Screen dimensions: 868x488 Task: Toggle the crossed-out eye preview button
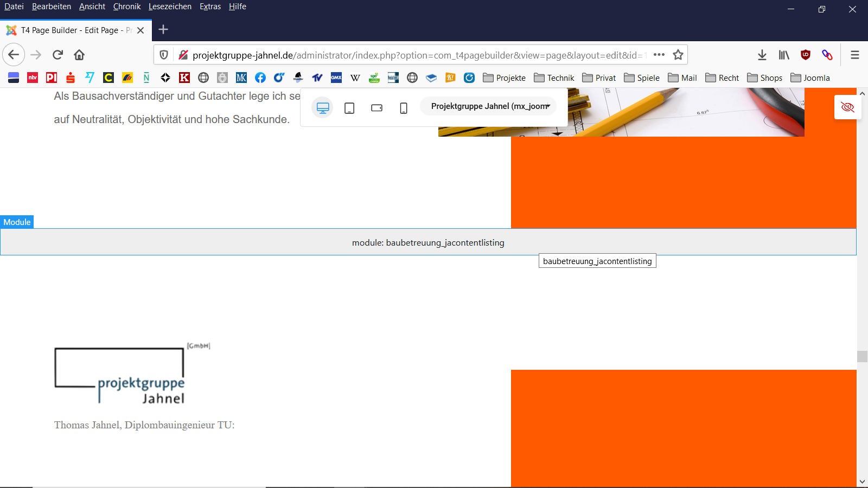(847, 107)
